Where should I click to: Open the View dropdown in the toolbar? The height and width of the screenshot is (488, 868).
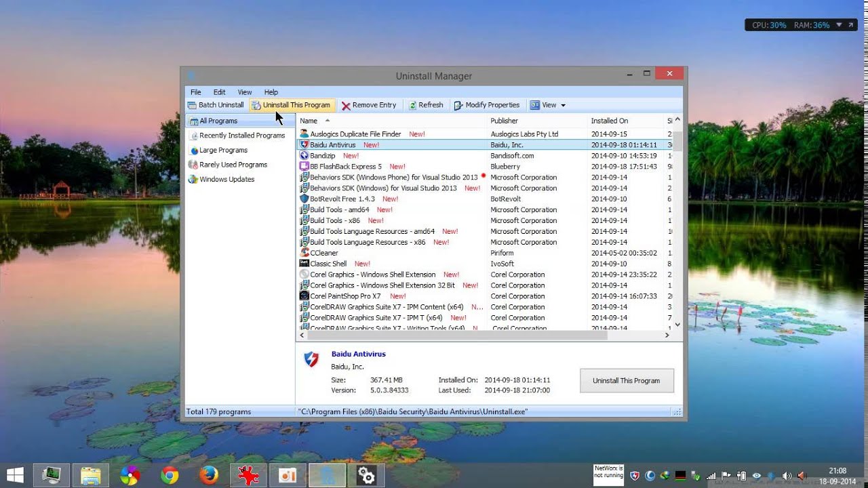[548, 105]
